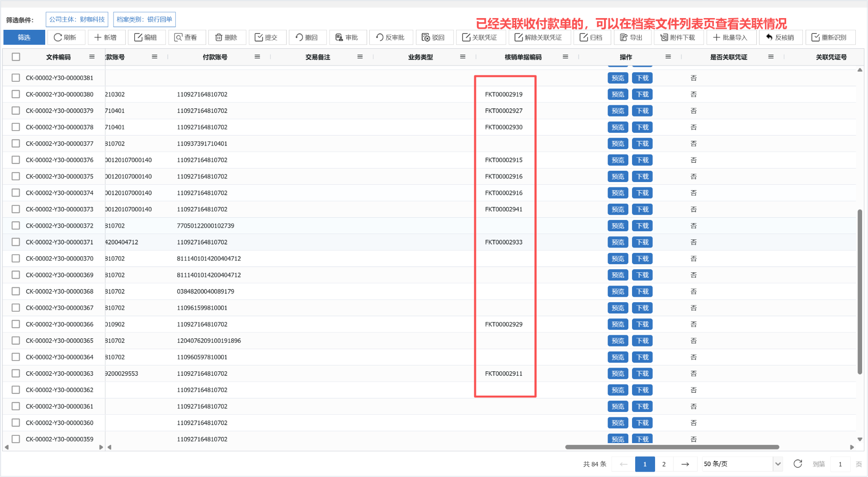Image resolution: width=868 pixels, height=477 pixels.
Task: Open the 核销单据编码 column menu
Action: click(565, 57)
